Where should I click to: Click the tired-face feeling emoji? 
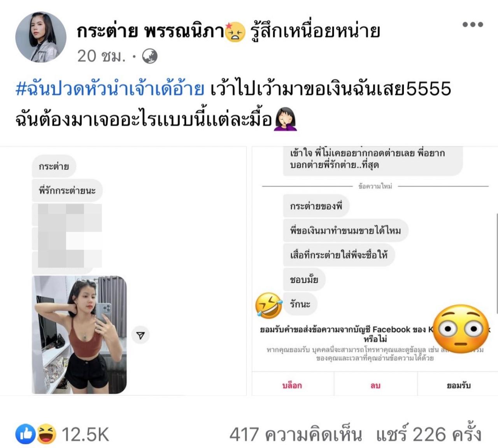tap(235, 31)
